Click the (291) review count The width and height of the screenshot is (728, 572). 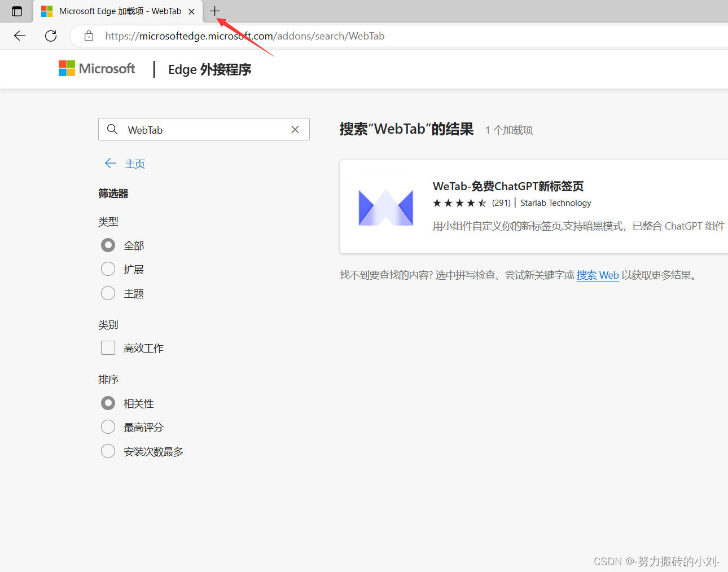(501, 203)
